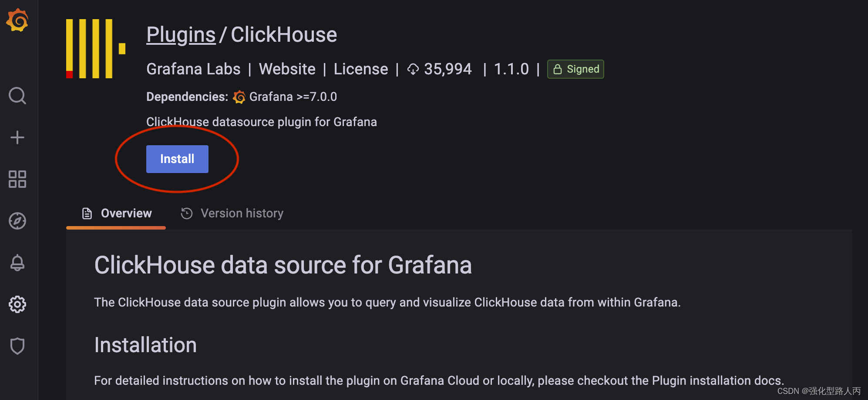This screenshot has height=400, width=868.
Task: Open the Search panel from the sidebar
Action: pyautogui.click(x=17, y=96)
